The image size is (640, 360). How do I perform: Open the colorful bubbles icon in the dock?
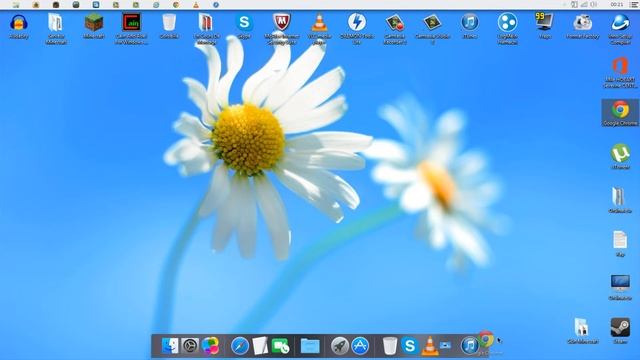210,346
